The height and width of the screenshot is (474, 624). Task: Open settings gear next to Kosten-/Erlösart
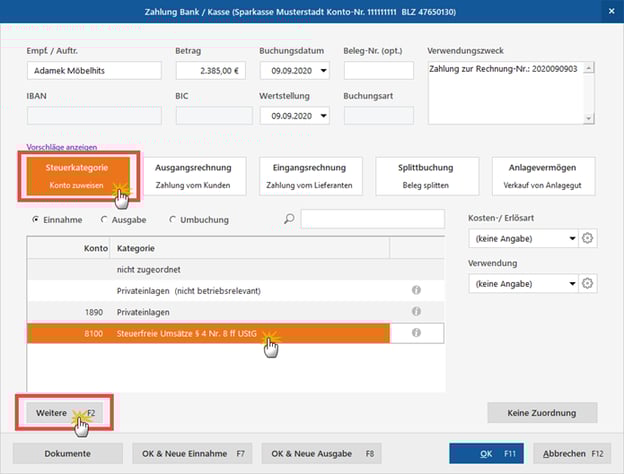(x=588, y=238)
